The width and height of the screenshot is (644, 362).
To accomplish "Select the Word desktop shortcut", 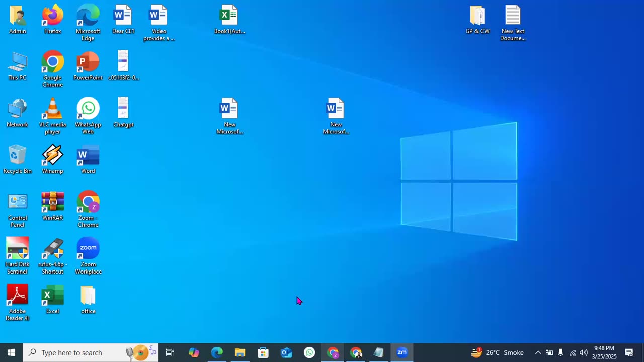I will [88, 160].
